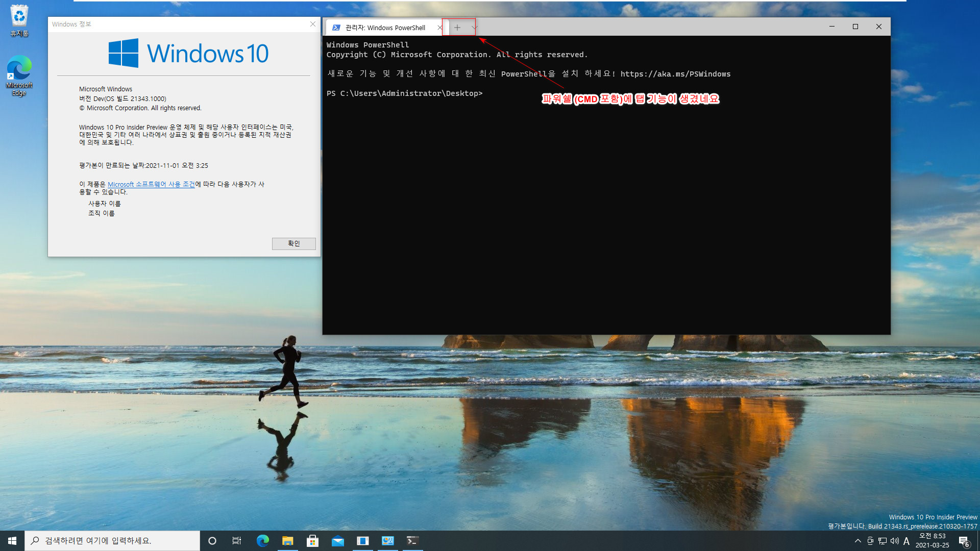Close the terminal window
Image resolution: width=980 pixels, height=551 pixels.
point(879,27)
